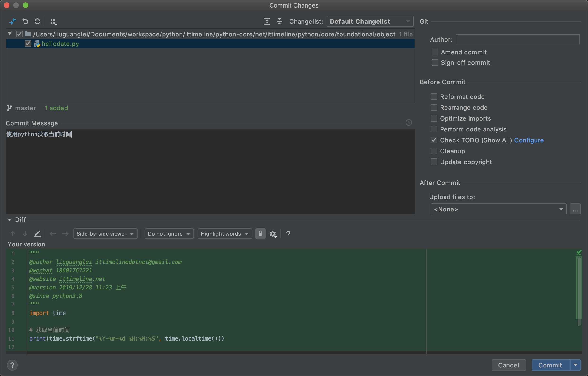Screen dimensions: 588x376
Task: Open the Default Changelist dropdown
Action: 370,22
